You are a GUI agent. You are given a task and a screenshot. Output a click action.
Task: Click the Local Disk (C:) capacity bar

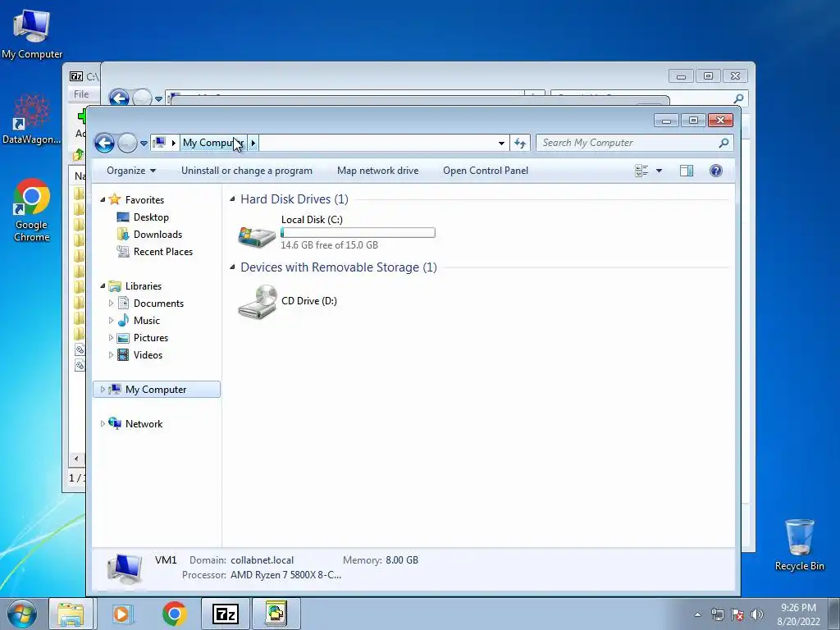point(358,232)
